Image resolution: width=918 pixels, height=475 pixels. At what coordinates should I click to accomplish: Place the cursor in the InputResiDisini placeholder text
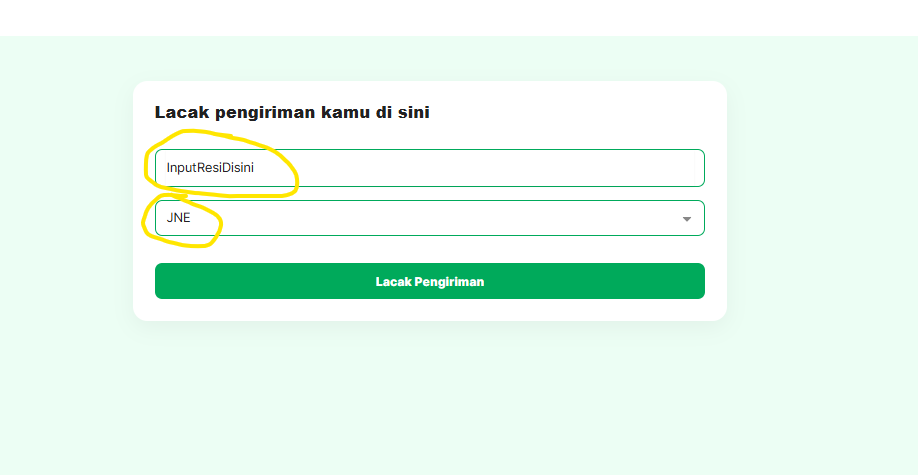[210, 168]
